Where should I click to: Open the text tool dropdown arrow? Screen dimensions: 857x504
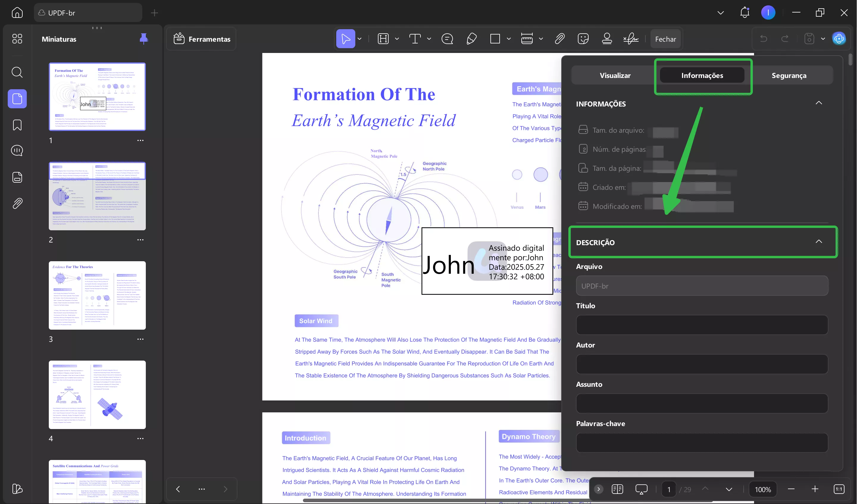click(429, 39)
